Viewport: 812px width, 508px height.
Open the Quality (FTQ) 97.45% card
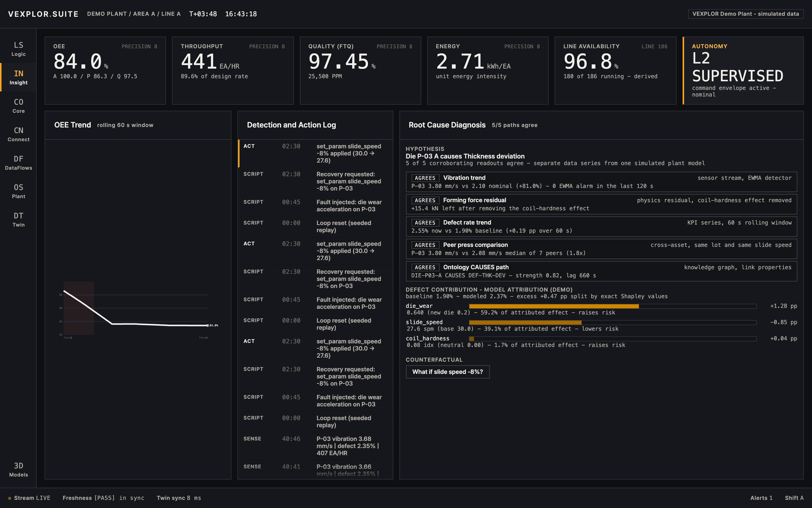[x=360, y=71]
